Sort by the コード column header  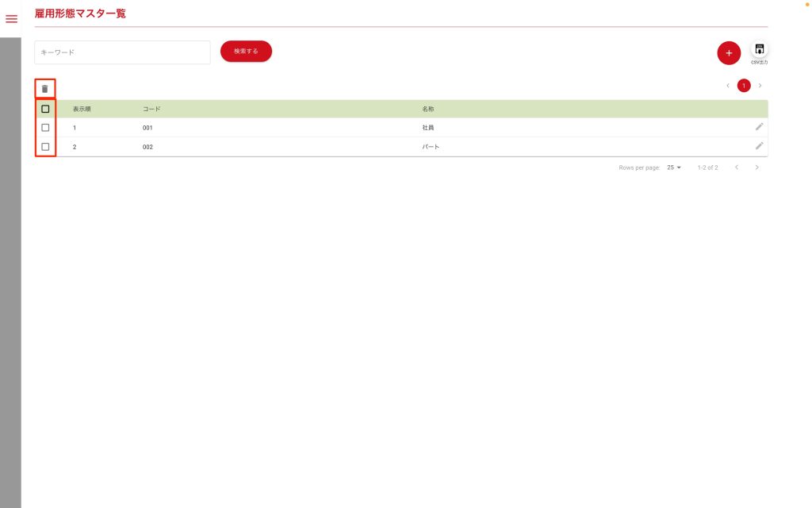151,109
